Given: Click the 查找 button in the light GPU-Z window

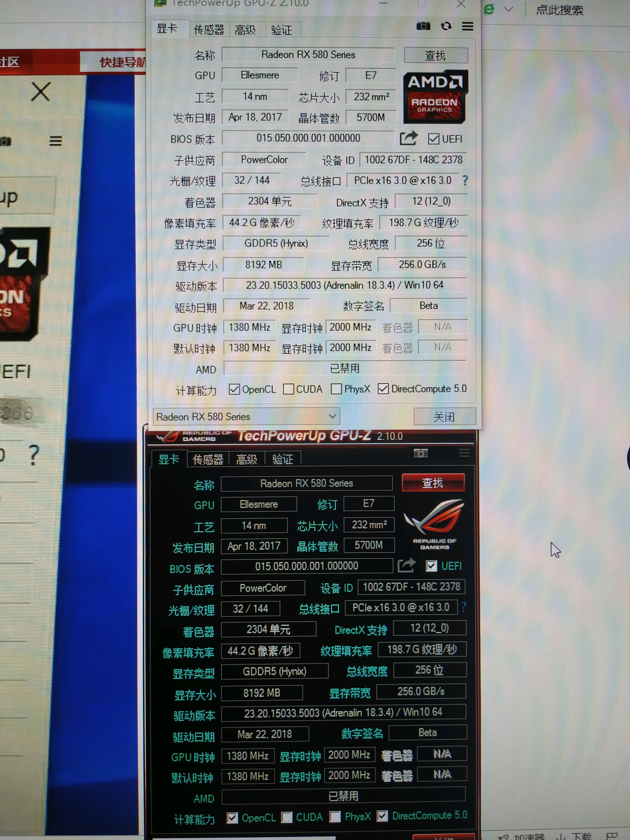Looking at the screenshot, I should (x=436, y=55).
